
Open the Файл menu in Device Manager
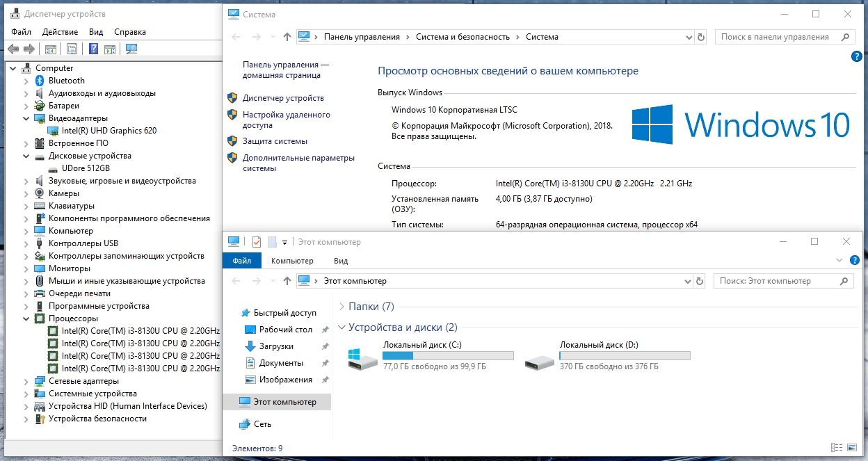(x=22, y=32)
